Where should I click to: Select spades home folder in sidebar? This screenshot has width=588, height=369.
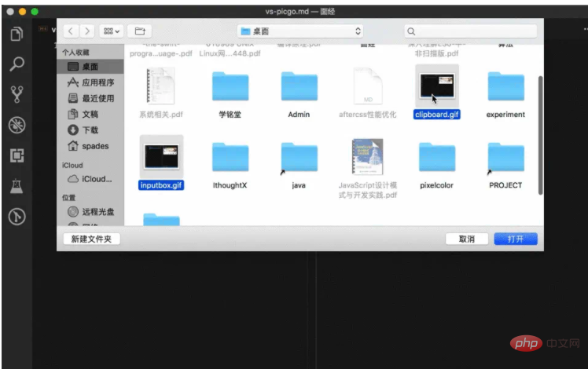click(x=90, y=146)
